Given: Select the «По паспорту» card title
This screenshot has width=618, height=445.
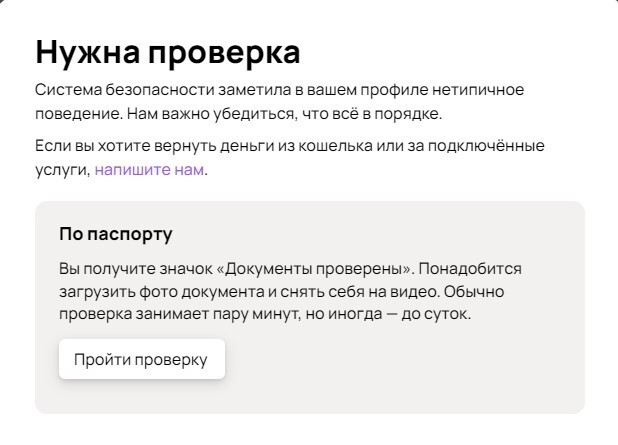Looking at the screenshot, I should (116, 235).
